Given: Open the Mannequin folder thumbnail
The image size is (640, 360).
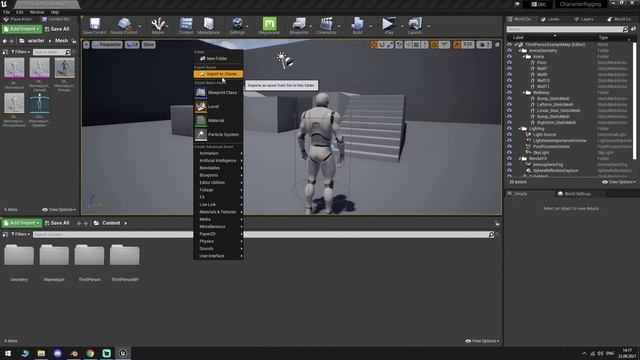Looking at the screenshot, I should [x=54, y=255].
